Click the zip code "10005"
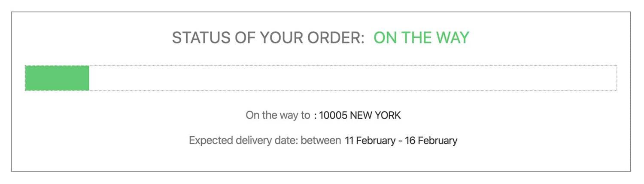644x184 pixels. (333, 115)
